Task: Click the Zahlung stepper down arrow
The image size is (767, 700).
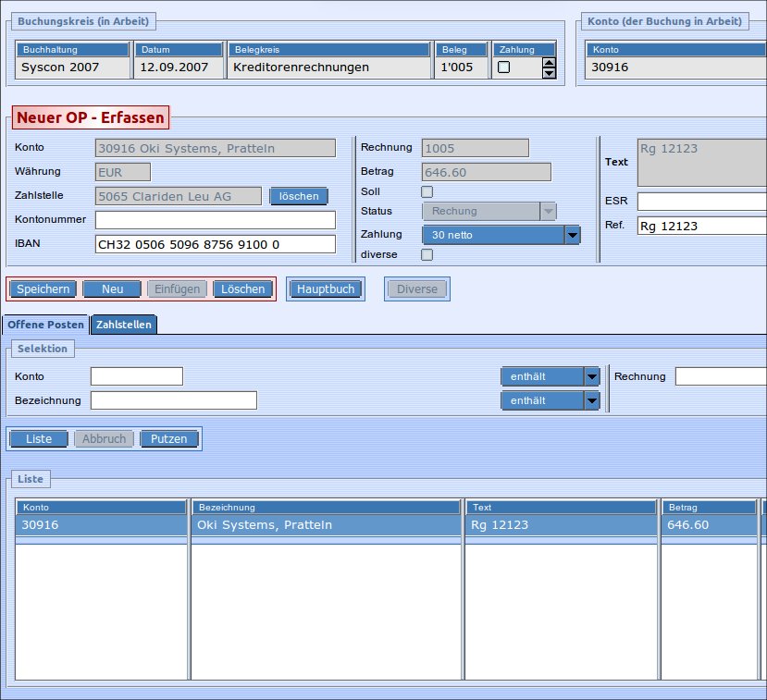Action: click(550, 72)
